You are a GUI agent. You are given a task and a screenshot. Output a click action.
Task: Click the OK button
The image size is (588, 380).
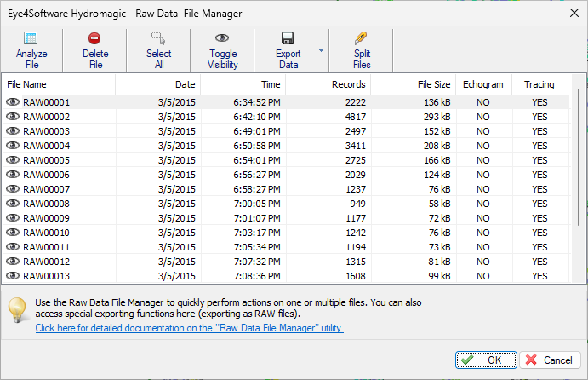pos(486,360)
